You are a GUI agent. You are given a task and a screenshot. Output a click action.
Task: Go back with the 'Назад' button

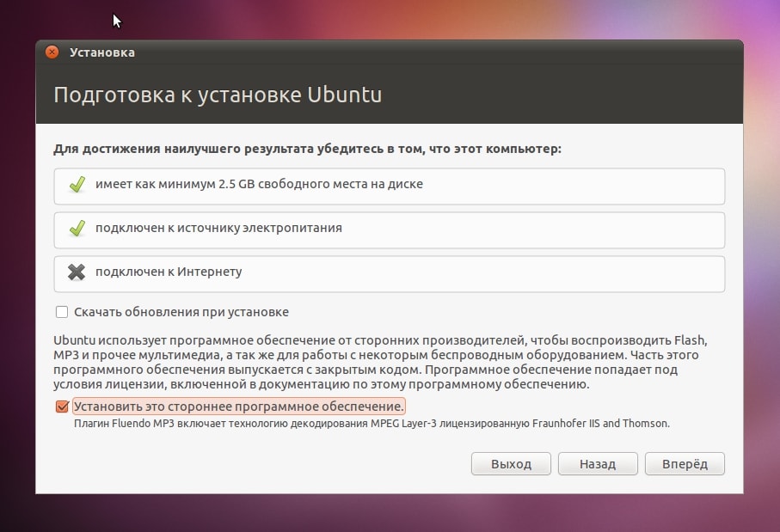pyautogui.click(x=598, y=464)
